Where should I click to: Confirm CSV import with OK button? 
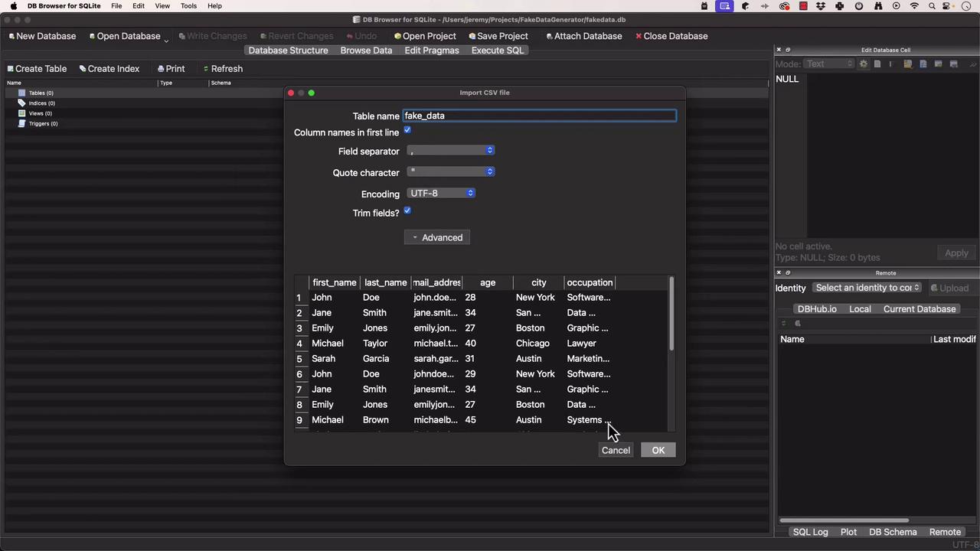coord(658,450)
